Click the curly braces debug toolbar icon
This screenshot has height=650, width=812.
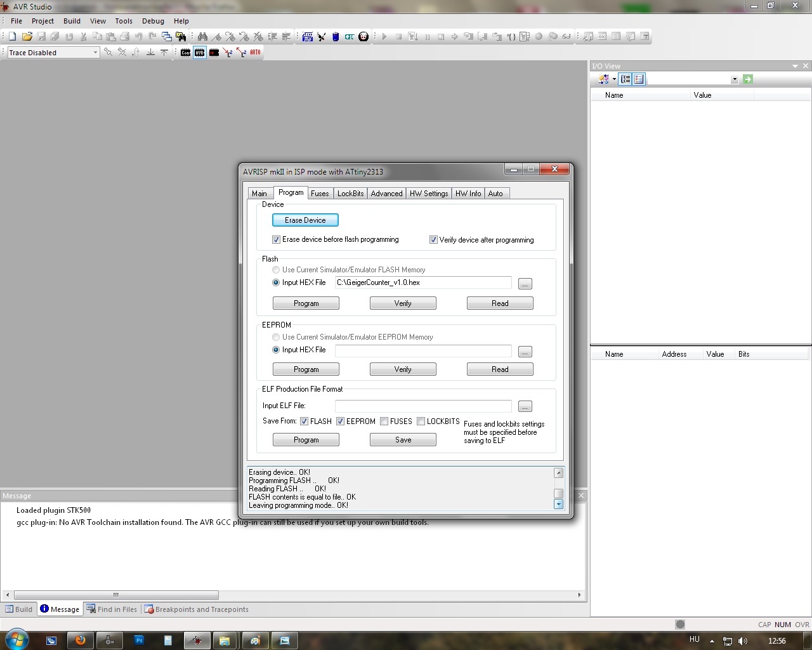pos(511,37)
